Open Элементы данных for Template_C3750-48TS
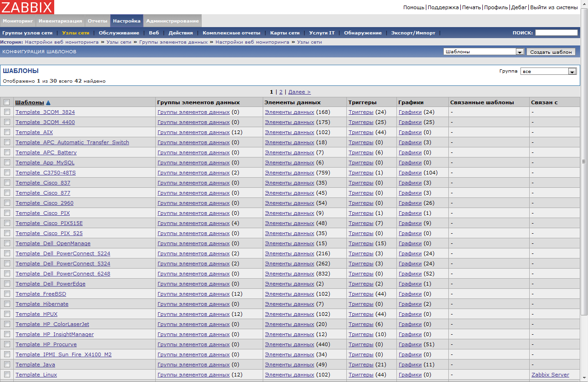This screenshot has height=382, width=588. pos(289,173)
